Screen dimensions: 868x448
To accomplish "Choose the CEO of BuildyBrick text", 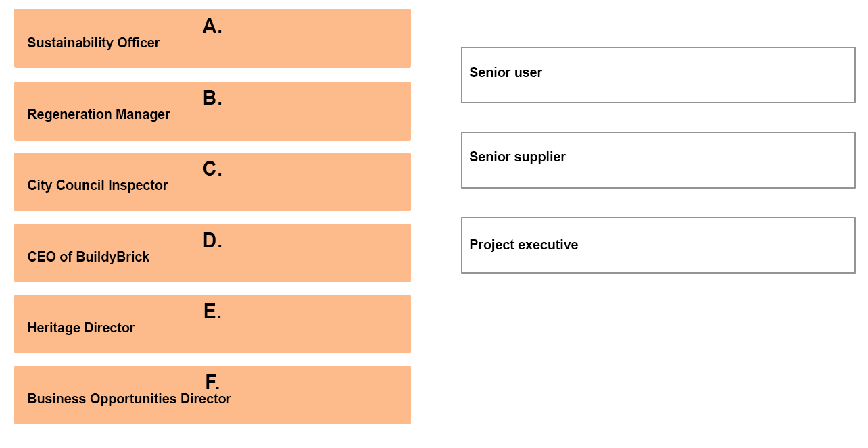I will pos(88,257).
